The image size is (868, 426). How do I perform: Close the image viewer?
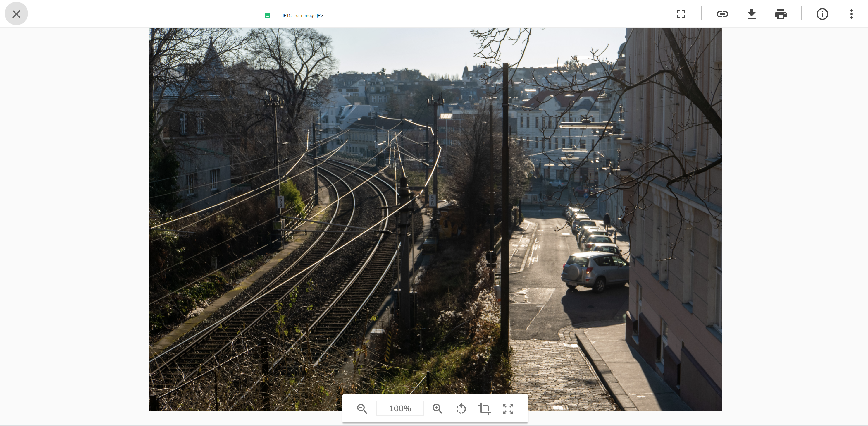[16, 13]
